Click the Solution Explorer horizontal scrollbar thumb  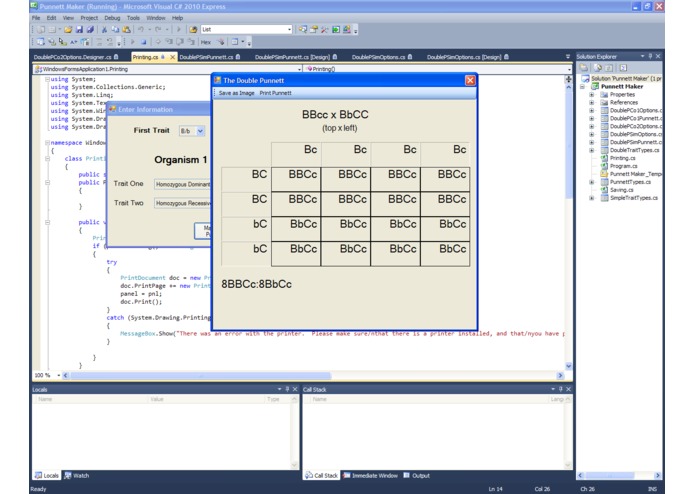coord(609,475)
